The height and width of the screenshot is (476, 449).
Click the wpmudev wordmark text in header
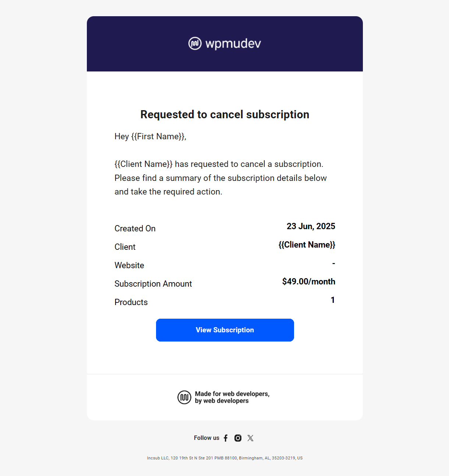[233, 43]
